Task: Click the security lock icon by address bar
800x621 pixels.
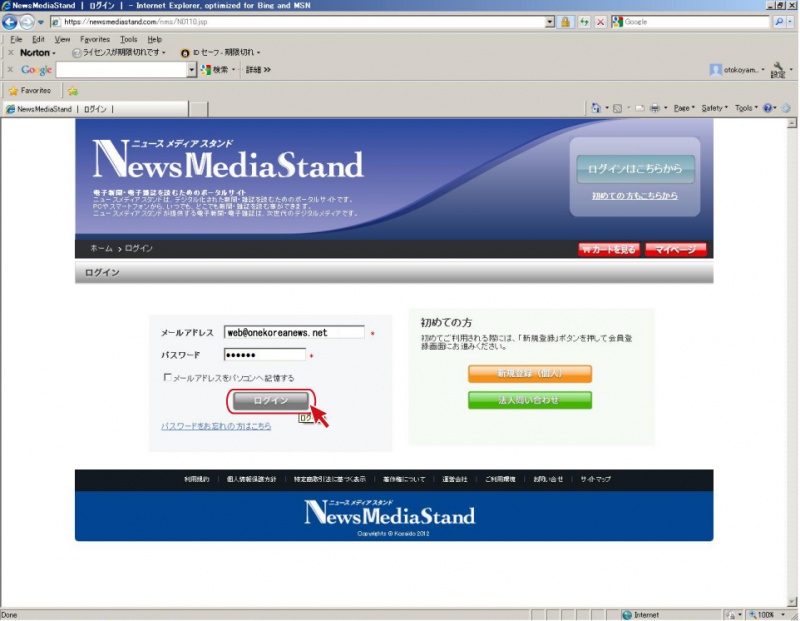Action: pyautogui.click(x=565, y=22)
